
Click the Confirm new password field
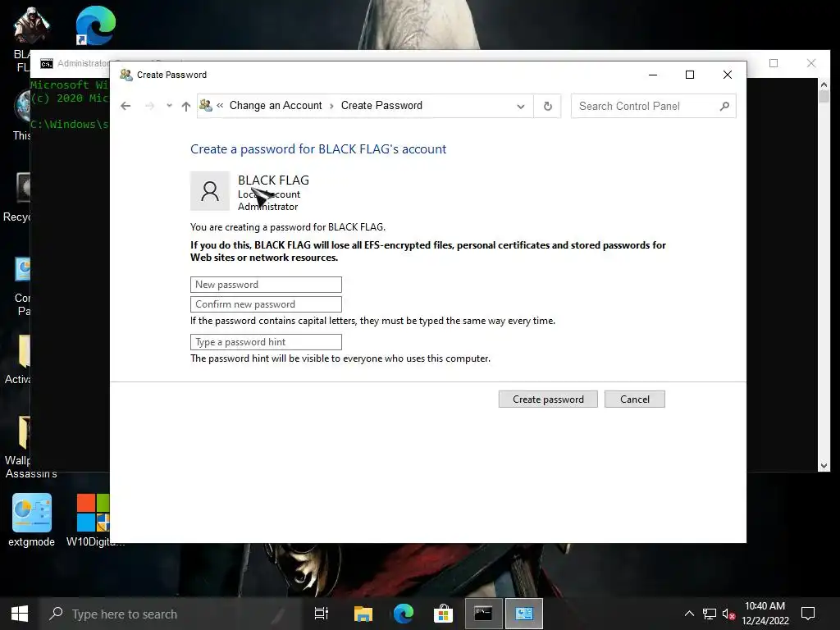(266, 304)
